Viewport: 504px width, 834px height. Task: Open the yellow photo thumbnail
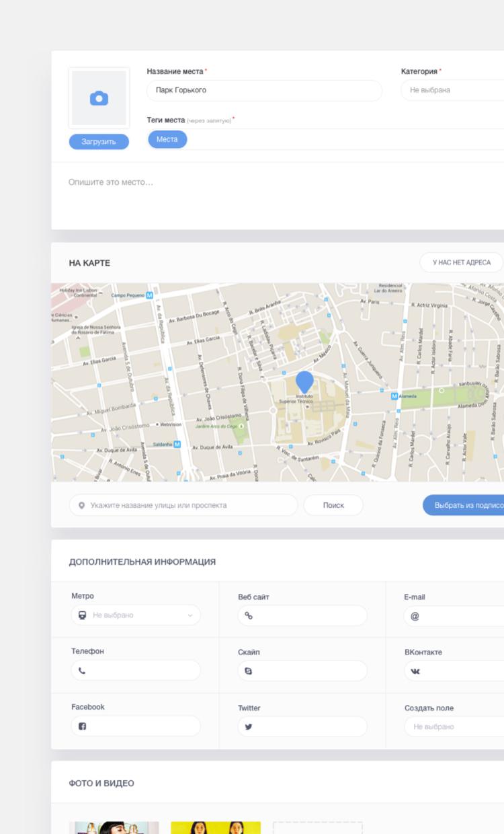click(x=216, y=827)
